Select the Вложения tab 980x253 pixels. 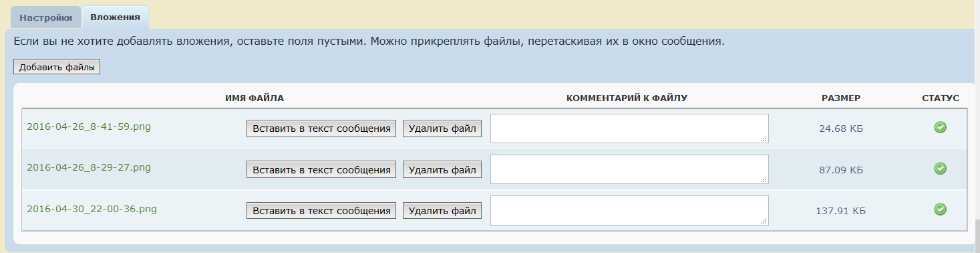[115, 17]
